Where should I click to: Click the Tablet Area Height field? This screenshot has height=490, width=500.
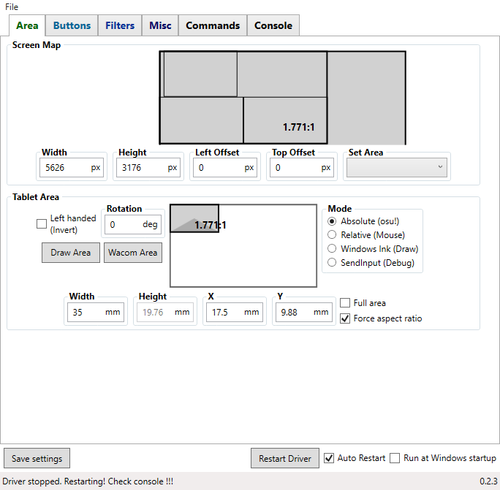click(x=165, y=312)
